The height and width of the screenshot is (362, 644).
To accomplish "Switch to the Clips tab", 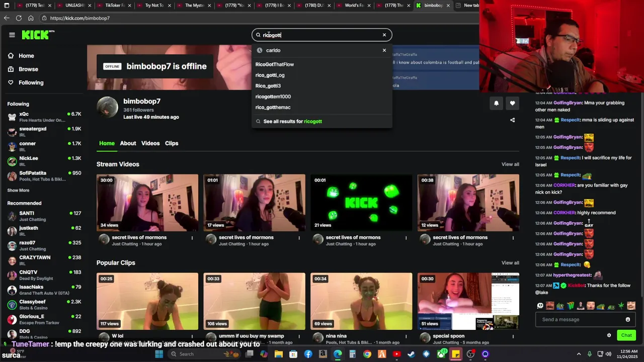I will [172, 143].
